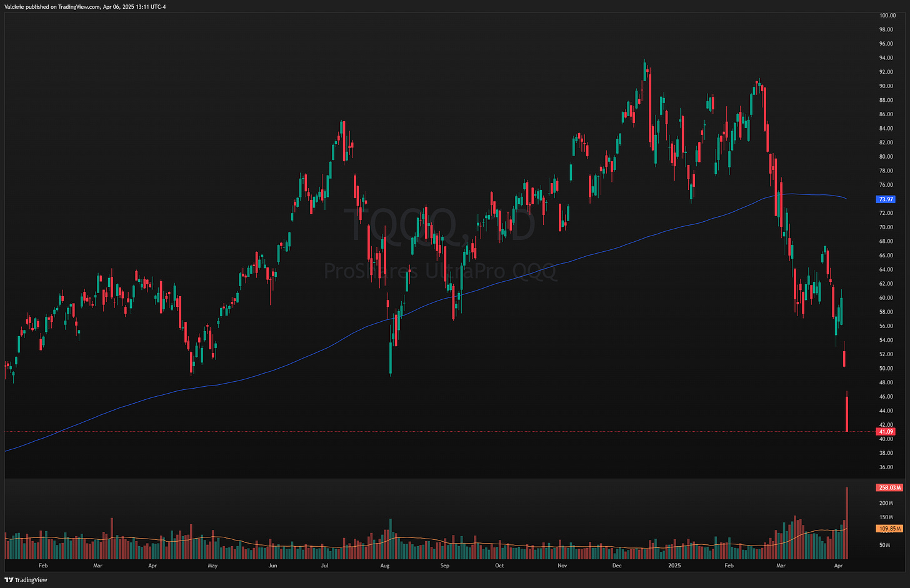Click the 2025 year label on the time axis
Viewport: 910px width, 588px height.
coord(674,566)
